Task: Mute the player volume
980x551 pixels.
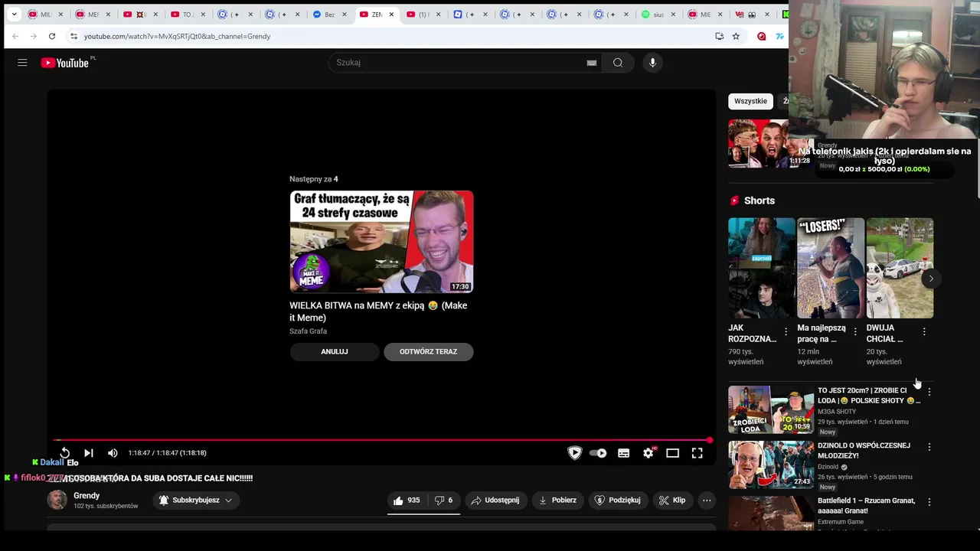Action: (113, 453)
